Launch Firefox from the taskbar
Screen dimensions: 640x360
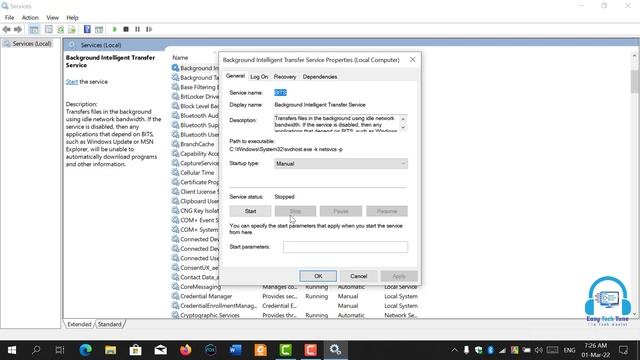186,350
